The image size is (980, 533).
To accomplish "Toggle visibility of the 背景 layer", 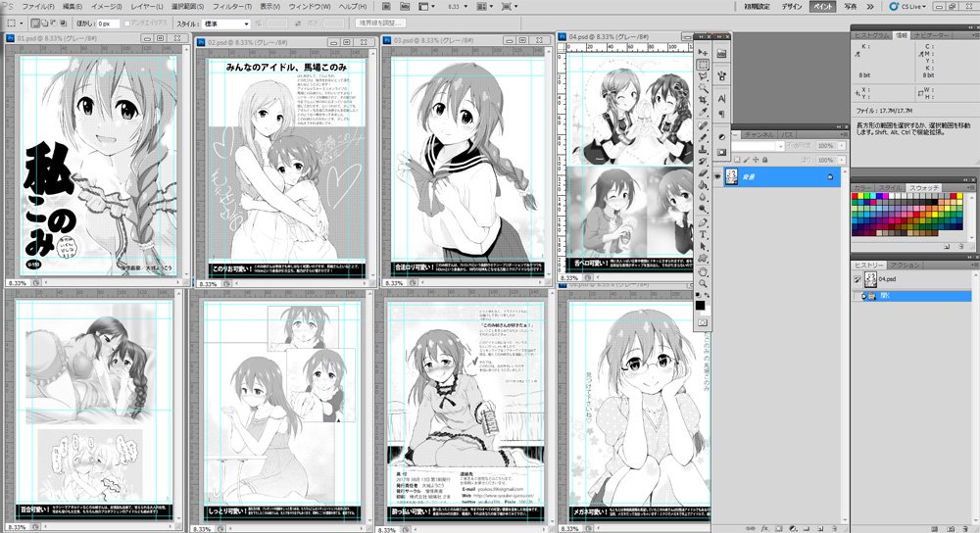I will point(717,177).
